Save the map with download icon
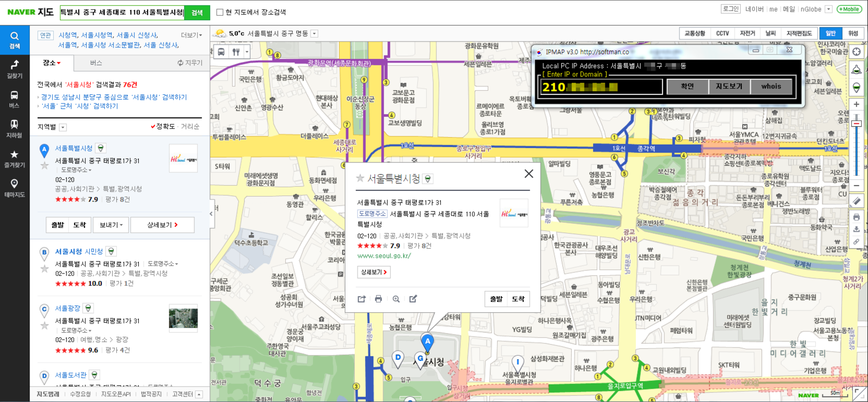Image resolution: width=868 pixels, height=402 pixels. point(857,230)
